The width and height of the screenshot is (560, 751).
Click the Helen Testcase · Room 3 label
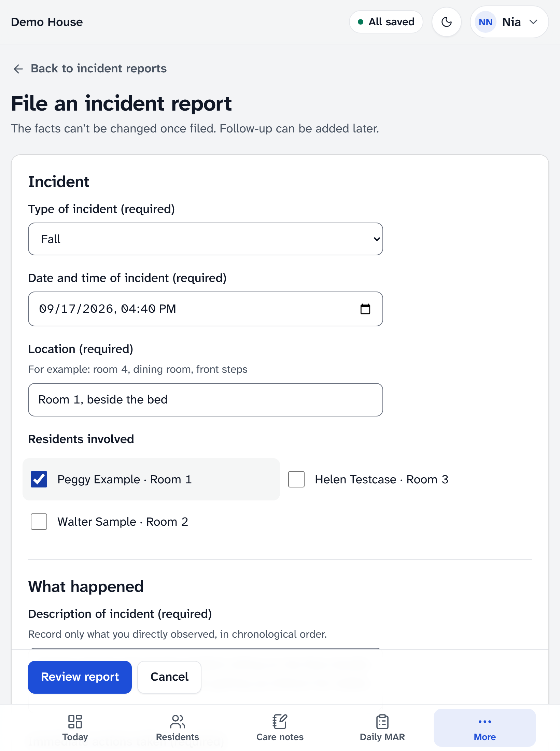[381, 479]
